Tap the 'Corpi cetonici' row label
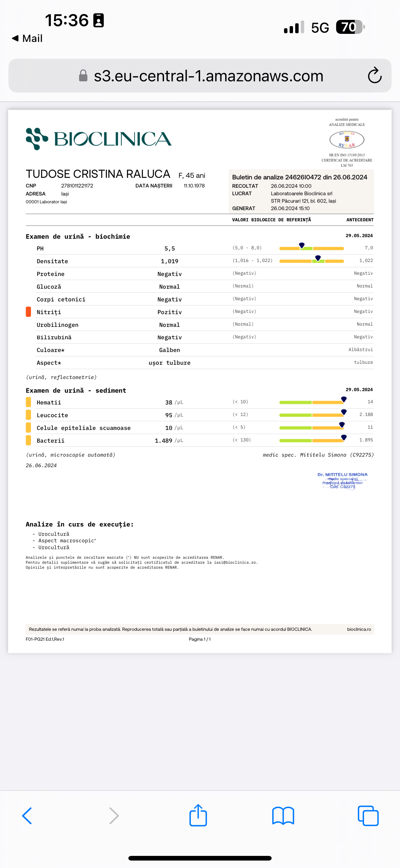The height and width of the screenshot is (868, 400). [x=61, y=300]
